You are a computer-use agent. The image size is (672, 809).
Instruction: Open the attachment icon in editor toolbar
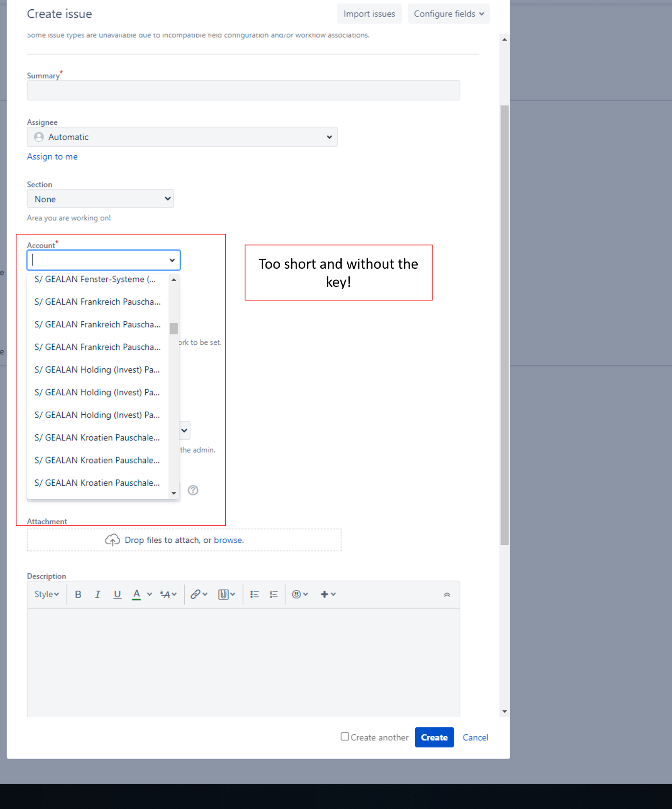(x=223, y=594)
